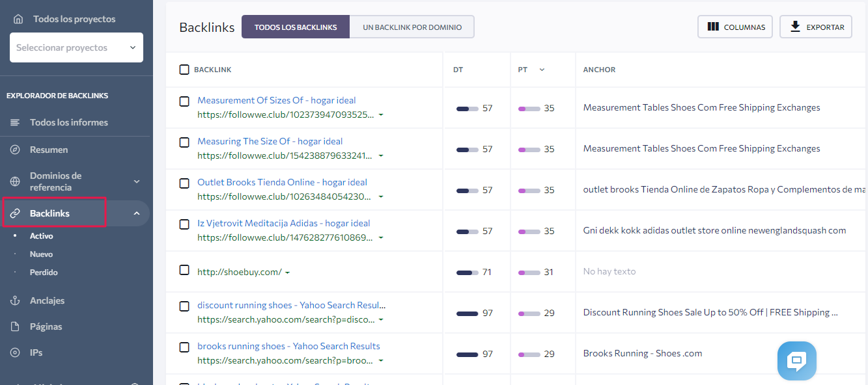Click the home icon beside Todos los proyectos
The width and height of the screenshot is (868, 385).
point(18,19)
